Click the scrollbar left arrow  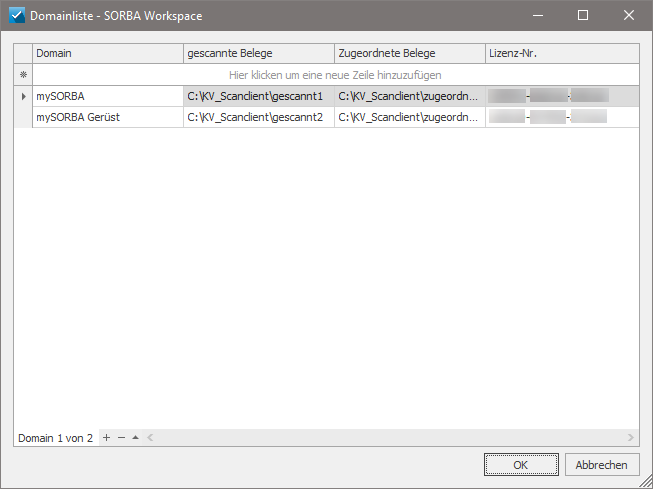click(150, 437)
